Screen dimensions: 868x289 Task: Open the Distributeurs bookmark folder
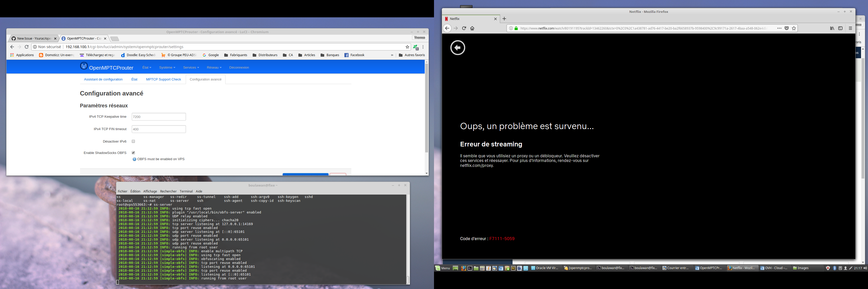pos(265,55)
